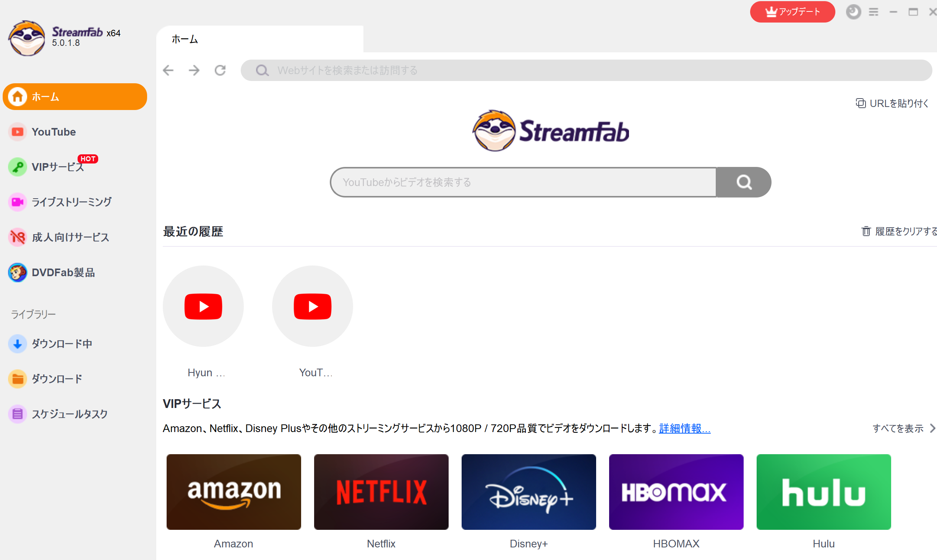Screen dimensions: 937x560
Task: Click the central StreamFab logo
Action: 551,131
